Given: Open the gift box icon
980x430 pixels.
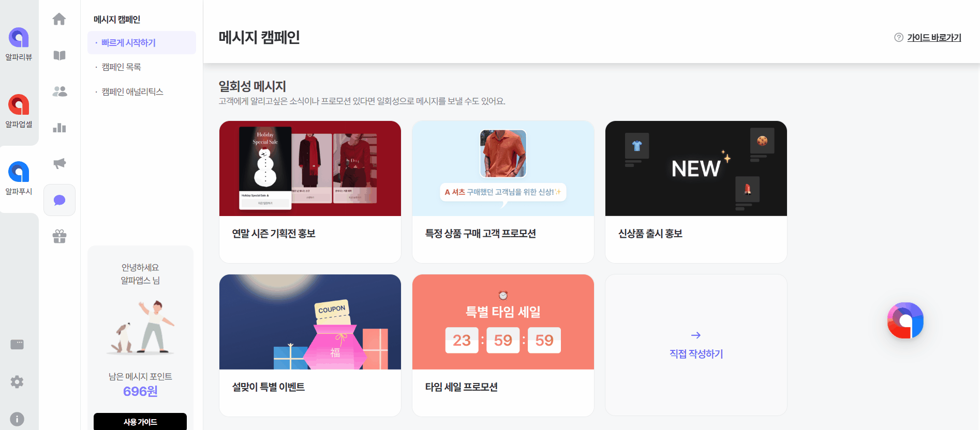Looking at the screenshot, I should 60,236.
